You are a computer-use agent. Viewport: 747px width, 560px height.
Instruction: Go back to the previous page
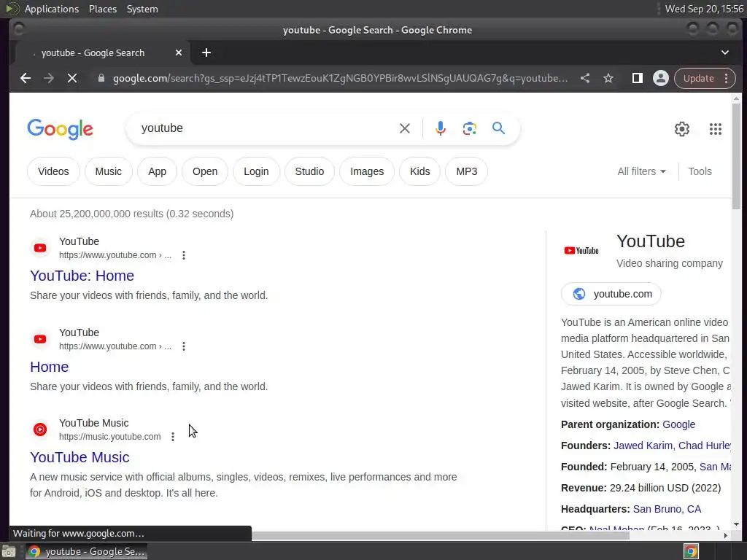[x=26, y=78]
